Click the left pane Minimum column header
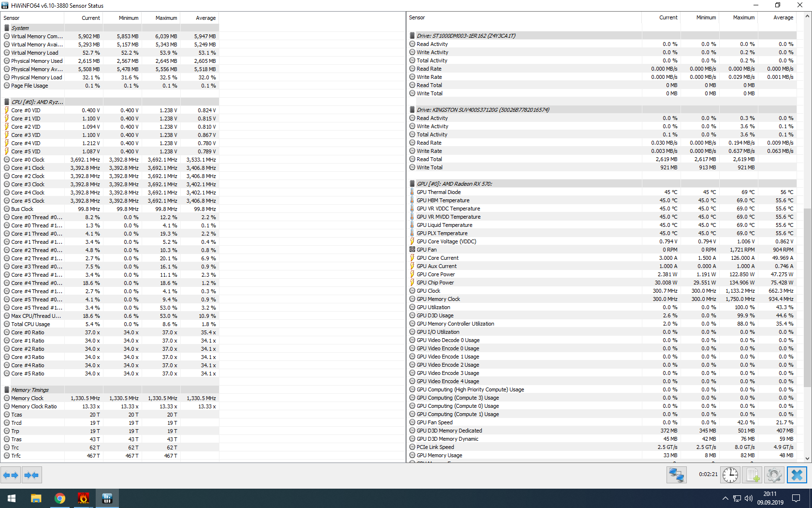This screenshot has width=812, height=508. click(122, 18)
